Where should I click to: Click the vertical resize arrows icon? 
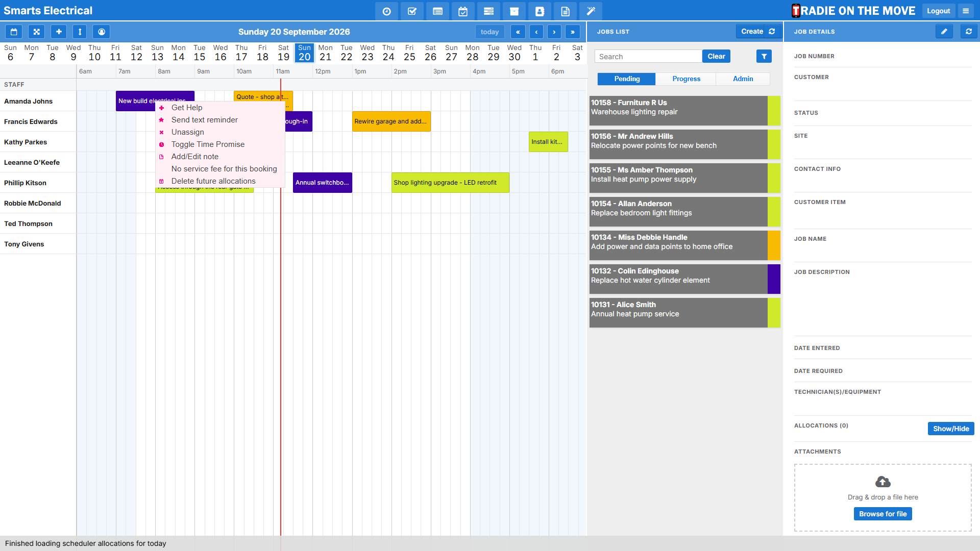point(80,32)
